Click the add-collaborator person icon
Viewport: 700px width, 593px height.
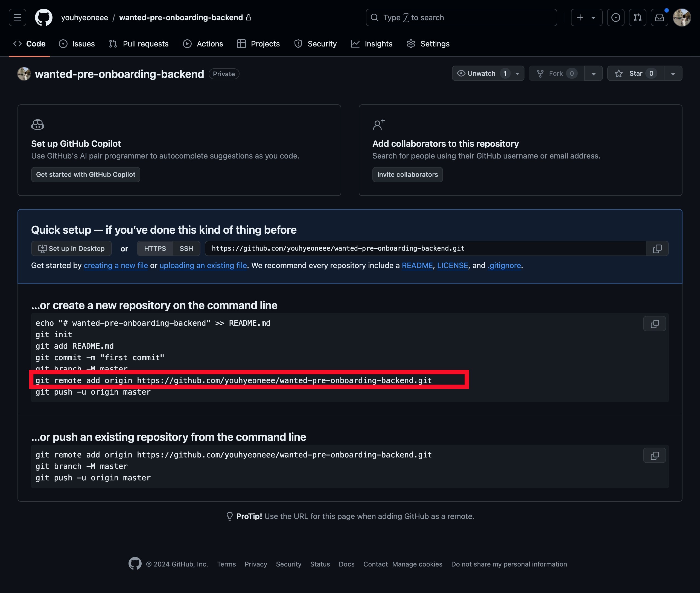(x=379, y=124)
